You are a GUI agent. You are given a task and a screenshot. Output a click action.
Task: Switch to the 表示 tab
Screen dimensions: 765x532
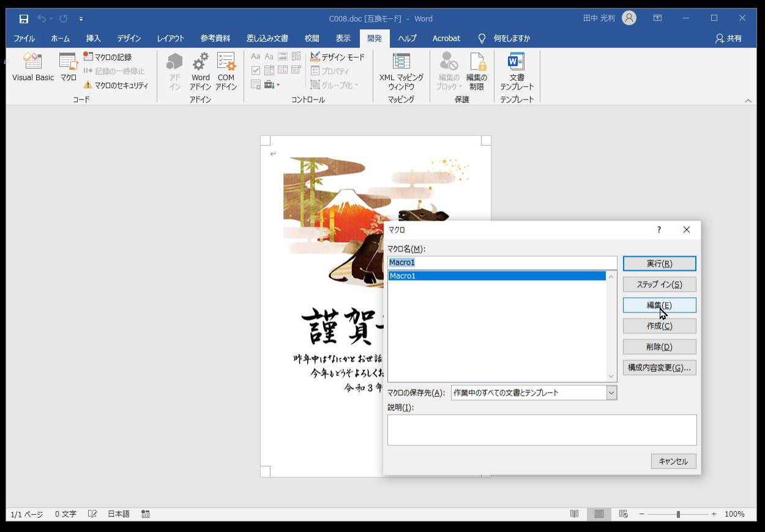(x=343, y=39)
